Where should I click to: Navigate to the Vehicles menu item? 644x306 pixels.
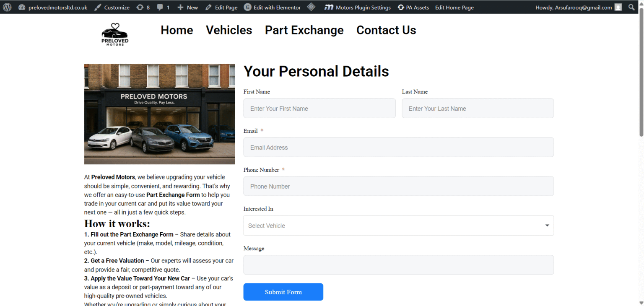click(x=229, y=30)
